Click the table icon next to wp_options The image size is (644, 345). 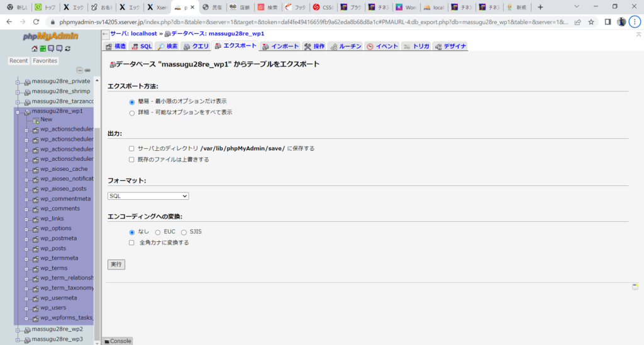[x=36, y=229]
